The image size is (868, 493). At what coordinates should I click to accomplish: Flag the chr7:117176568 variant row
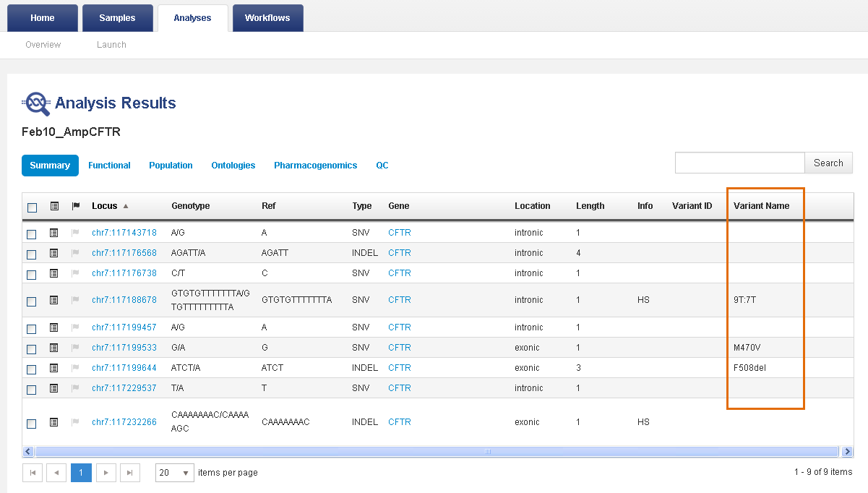pos(75,253)
